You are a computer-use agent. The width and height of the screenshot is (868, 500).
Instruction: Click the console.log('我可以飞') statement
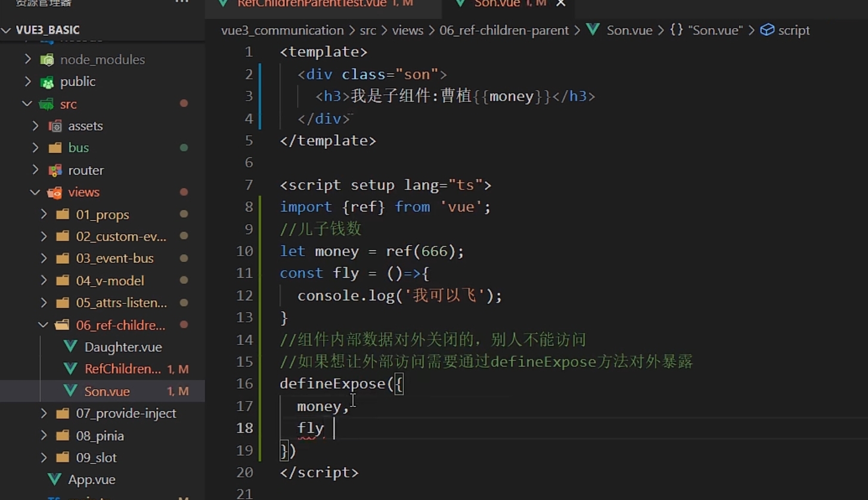coord(400,295)
